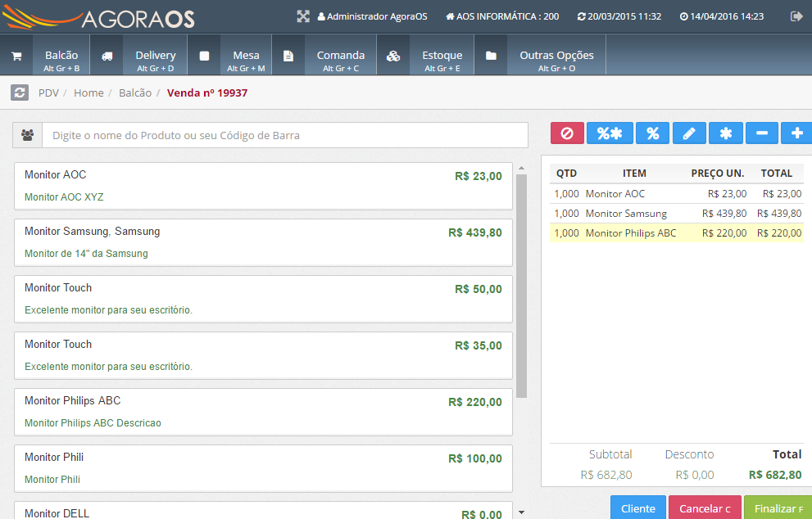Select the Monitor Touch R$ 50,00 card

tap(263, 299)
